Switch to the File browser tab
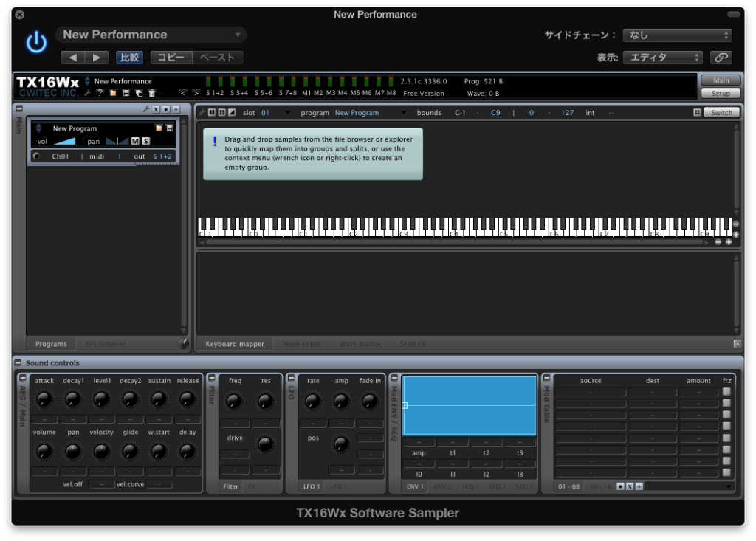This screenshot has width=756, height=541. (x=105, y=344)
